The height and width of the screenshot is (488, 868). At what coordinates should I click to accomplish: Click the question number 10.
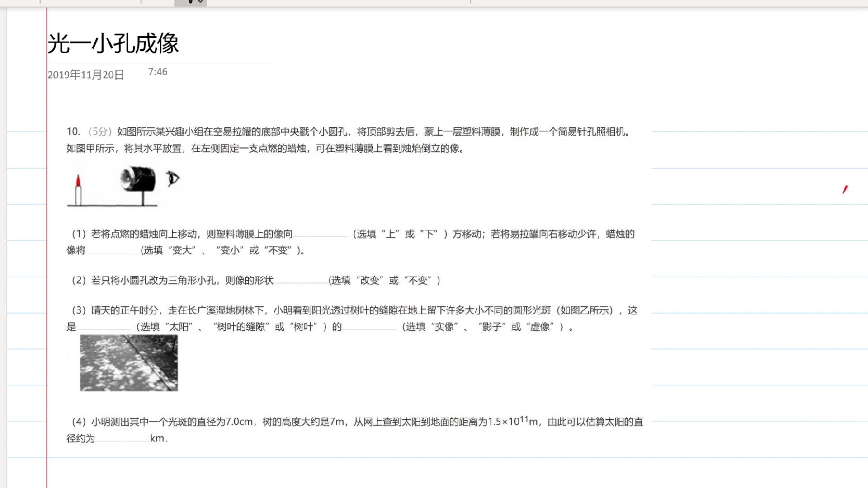click(x=73, y=131)
